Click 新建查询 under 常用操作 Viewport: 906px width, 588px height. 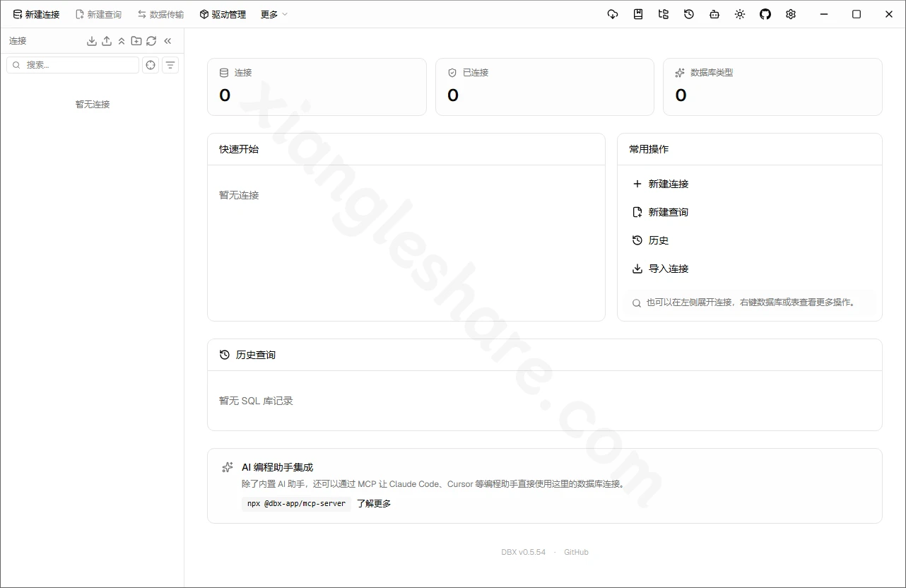[x=660, y=212]
